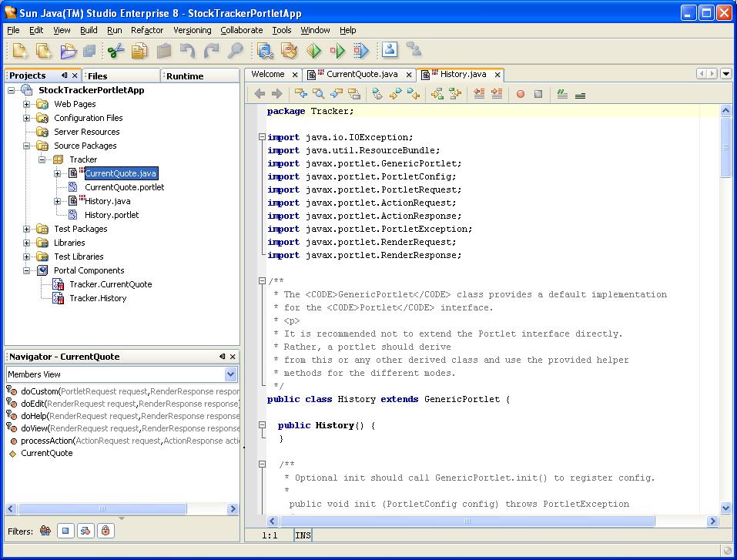Select Tracker.History under Portal Components
Image resolution: width=737 pixels, height=560 pixels.
point(98,298)
